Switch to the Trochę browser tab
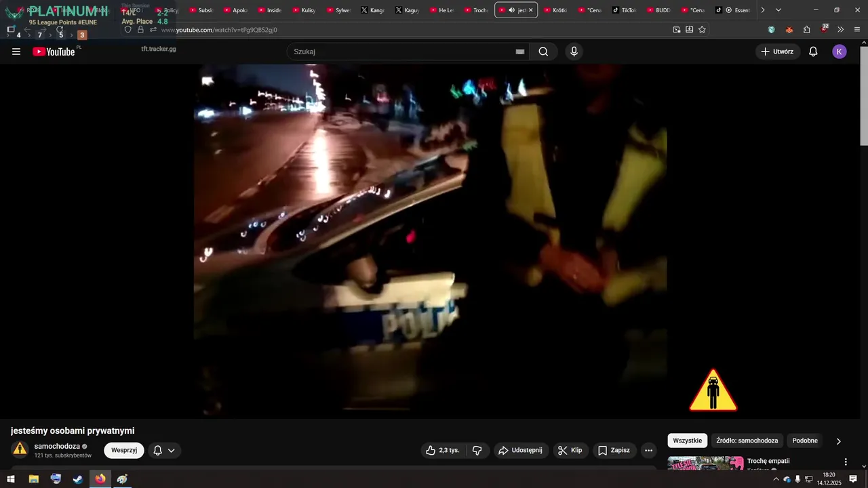The width and height of the screenshot is (868, 488). click(x=476, y=10)
